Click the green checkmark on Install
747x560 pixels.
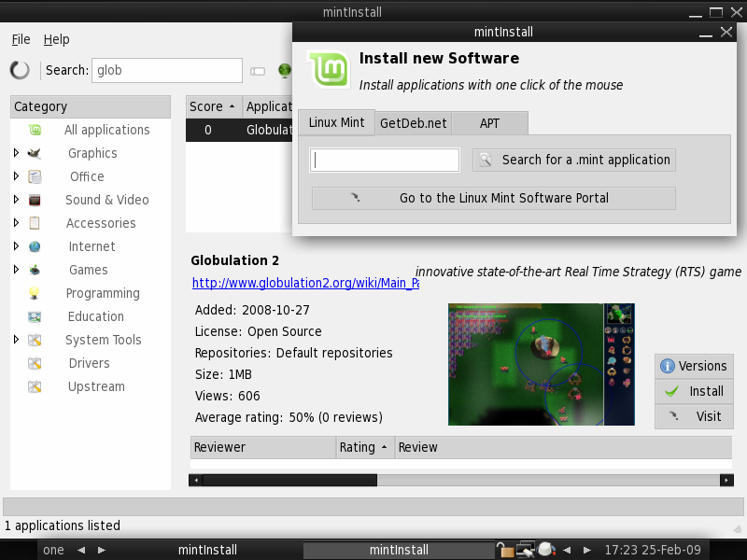tap(671, 391)
